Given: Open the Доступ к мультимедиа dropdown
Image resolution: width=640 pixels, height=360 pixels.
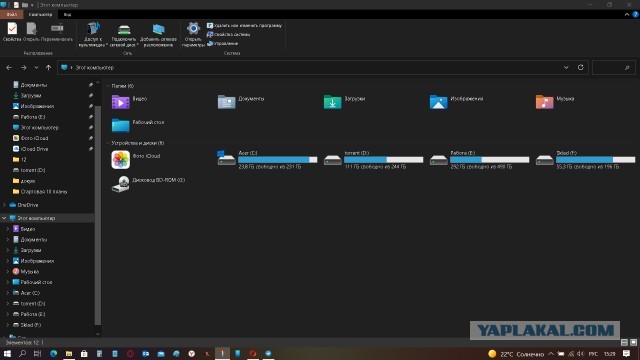Looking at the screenshot, I should click(x=93, y=35).
